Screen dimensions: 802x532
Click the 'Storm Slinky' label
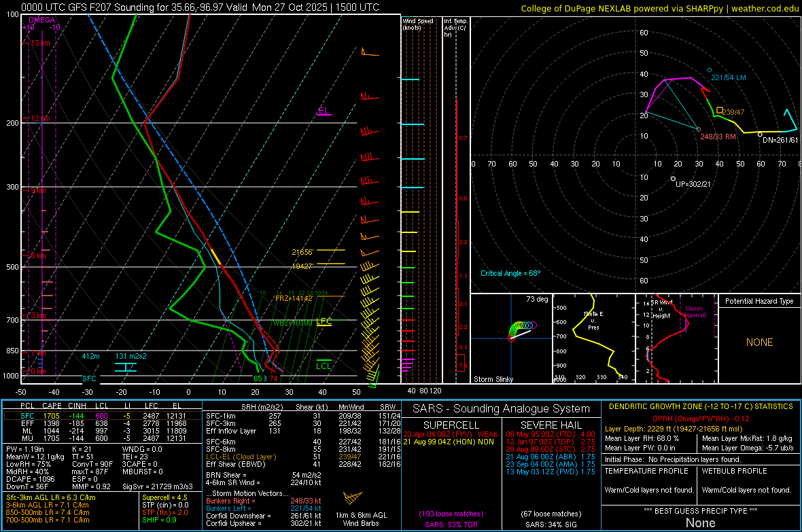tap(493, 379)
